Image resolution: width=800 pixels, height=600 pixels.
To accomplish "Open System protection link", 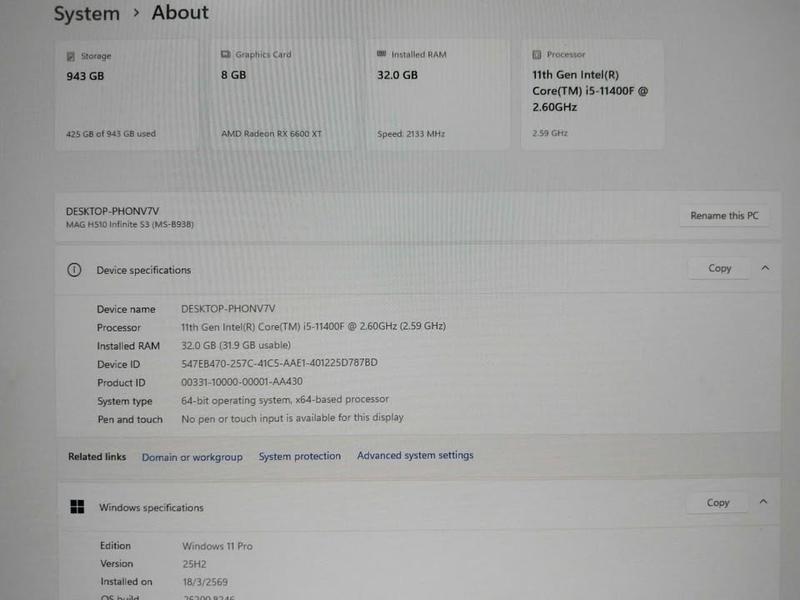I will tap(299, 456).
